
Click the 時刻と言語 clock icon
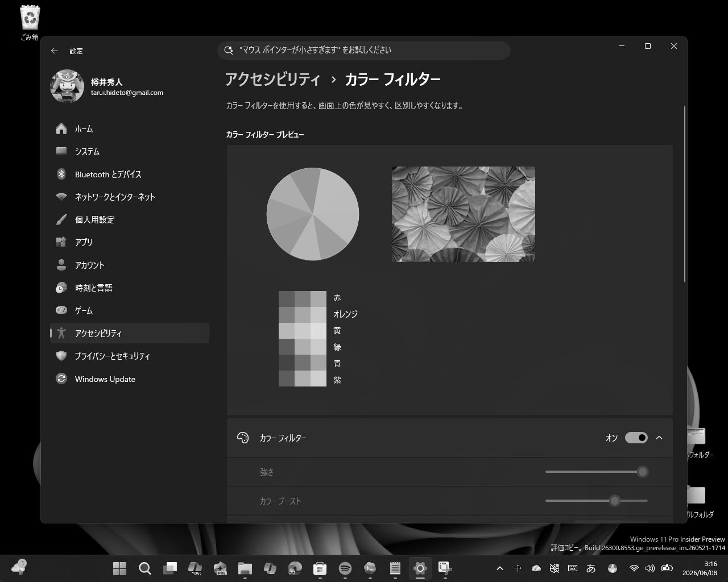61,288
